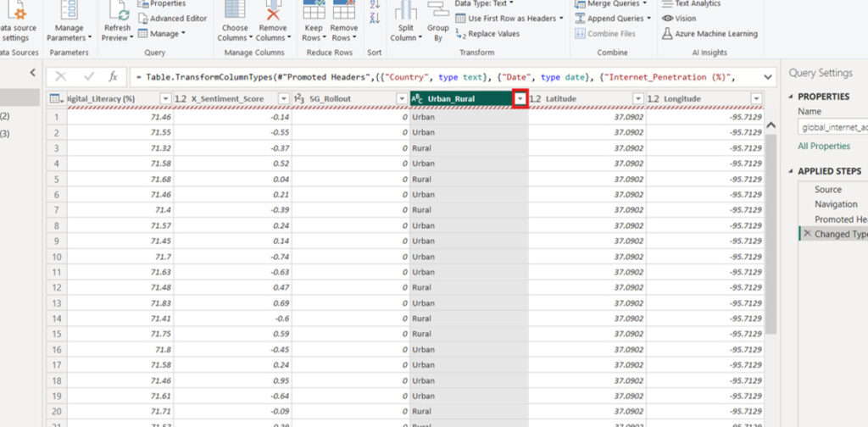
Task: Click the data grid vertical scrollbar thumb
Action: coord(770,232)
